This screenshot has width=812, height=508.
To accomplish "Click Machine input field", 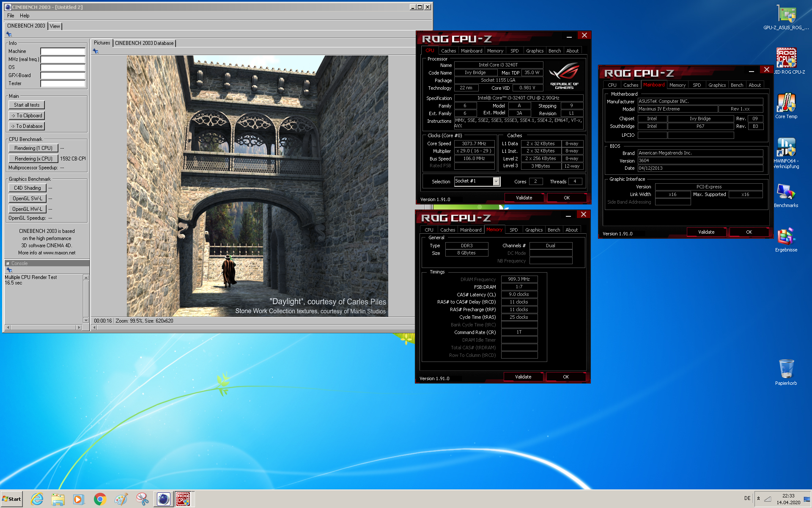I will coord(63,51).
